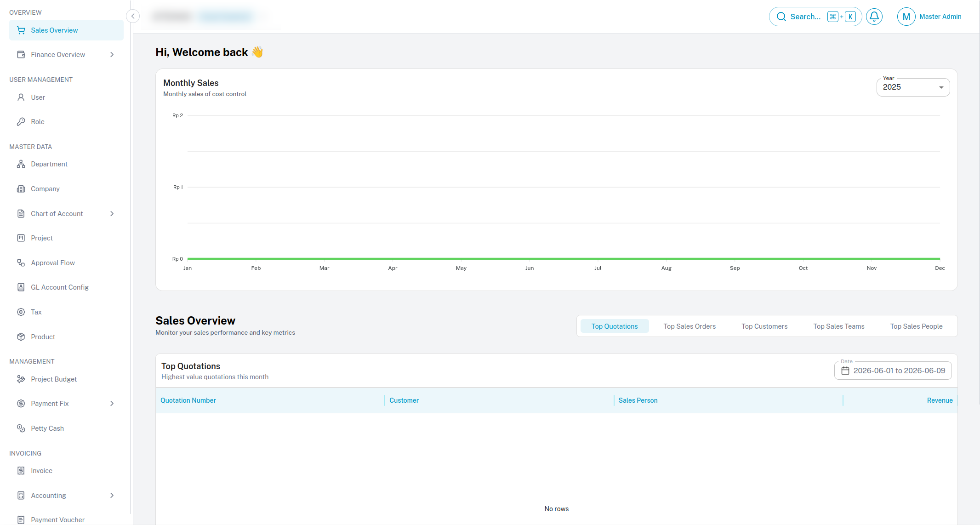The height and width of the screenshot is (525, 980).
Task: Click the GL Account Config icon
Action: click(21, 287)
